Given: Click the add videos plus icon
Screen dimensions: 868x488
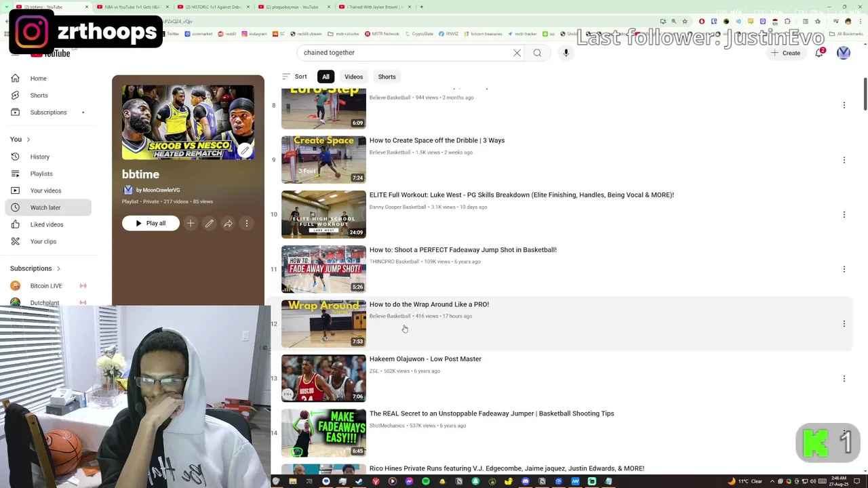Looking at the screenshot, I should (x=191, y=223).
